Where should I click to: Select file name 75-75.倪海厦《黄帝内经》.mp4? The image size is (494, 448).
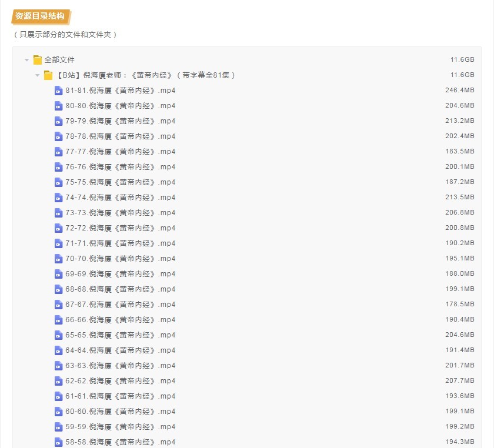(x=121, y=182)
